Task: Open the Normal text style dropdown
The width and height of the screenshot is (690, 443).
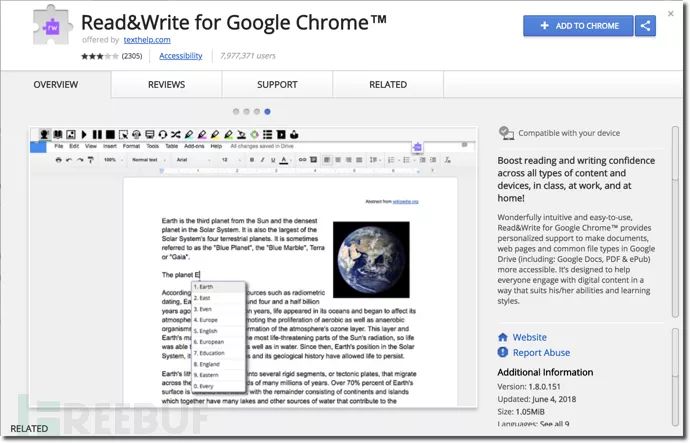Action: (149, 160)
